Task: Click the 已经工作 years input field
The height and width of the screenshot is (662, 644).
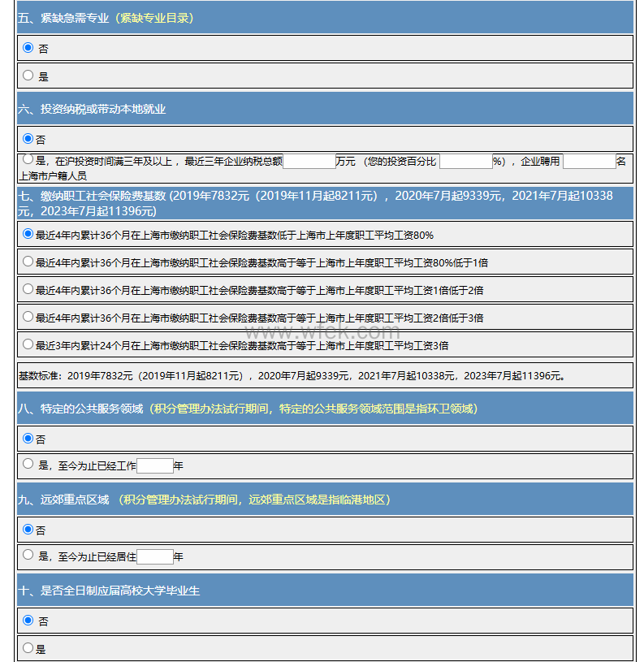Action: point(154,465)
